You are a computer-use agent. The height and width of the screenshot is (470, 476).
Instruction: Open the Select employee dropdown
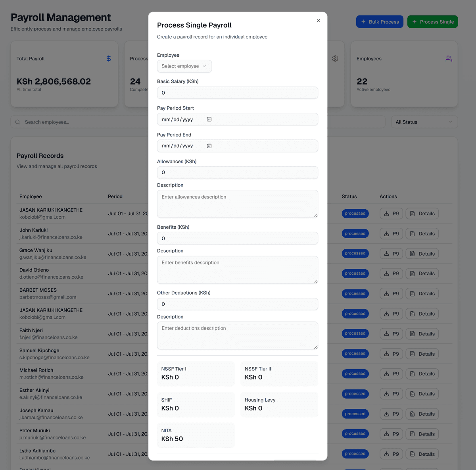tap(184, 66)
